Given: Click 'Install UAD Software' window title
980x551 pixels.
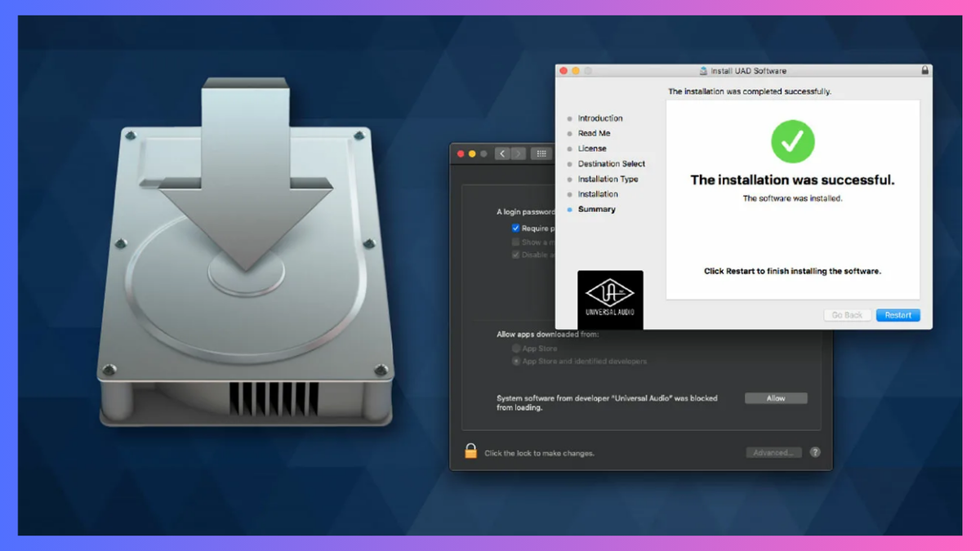Looking at the screenshot, I should (749, 71).
